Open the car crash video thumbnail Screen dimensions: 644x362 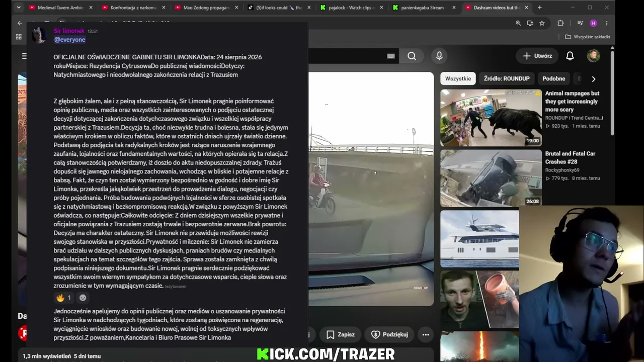click(x=491, y=178)
